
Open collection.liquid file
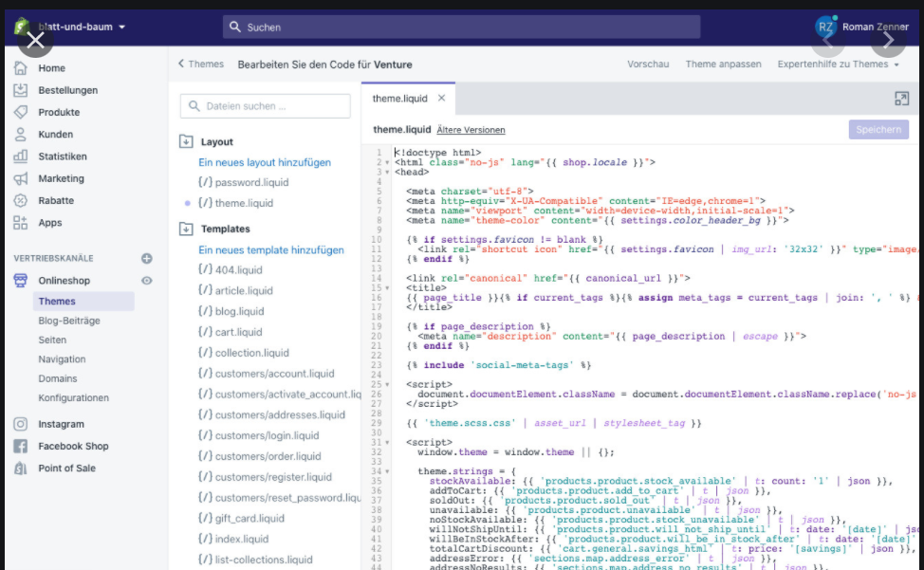(x=244, y=353)
